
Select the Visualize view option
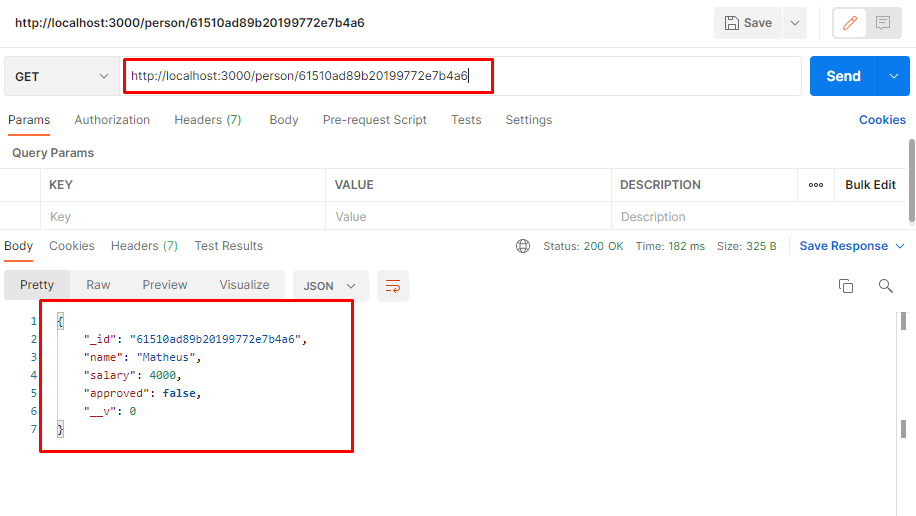(x=244, y=285)
